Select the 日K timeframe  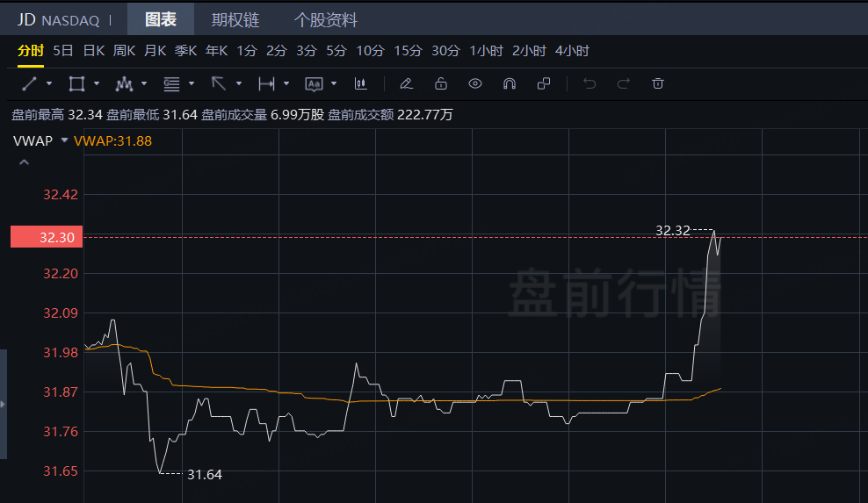pyautogui.click(x=94, y=51)
